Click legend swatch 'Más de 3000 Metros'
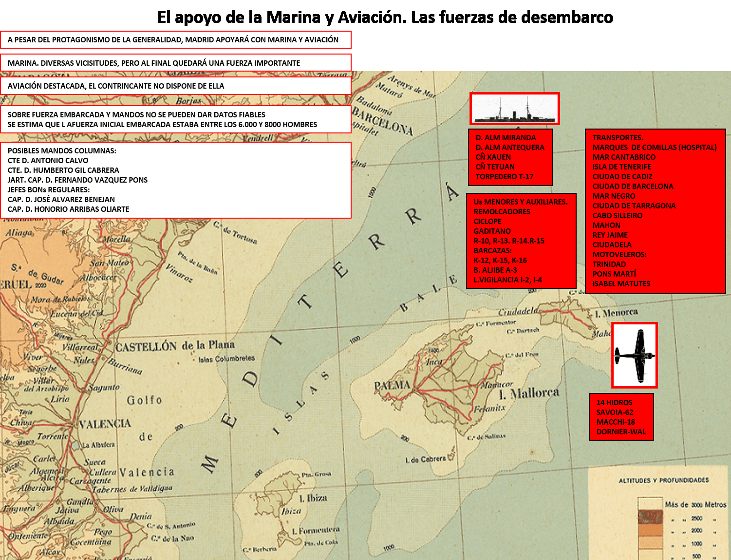This screenshot has height=560, width=731. click(x=650, y=504)
